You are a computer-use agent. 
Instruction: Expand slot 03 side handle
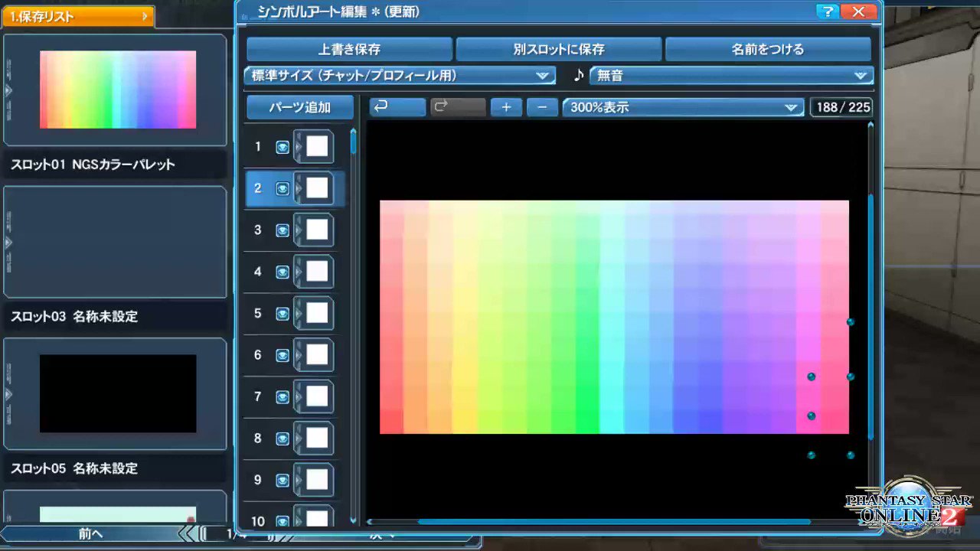click(x=8, y=243)
